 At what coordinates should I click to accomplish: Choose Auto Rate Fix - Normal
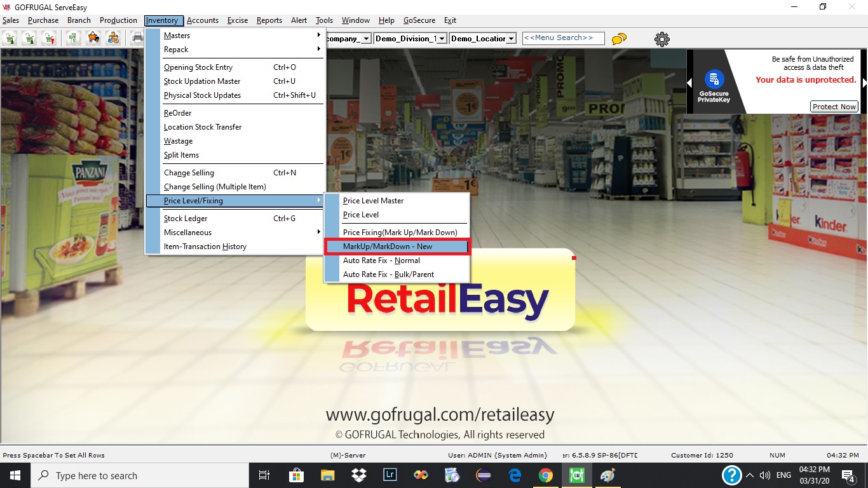pyautogui.click(x=397, y=261)
